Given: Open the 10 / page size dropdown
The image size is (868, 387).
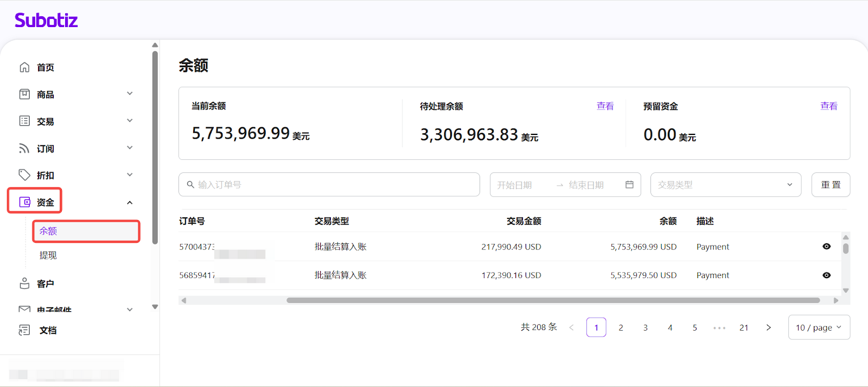Looking at the screenshot, I should coord(819,327).
